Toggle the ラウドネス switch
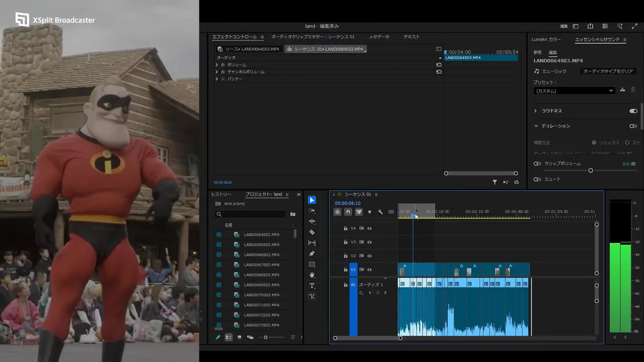644x362 pixels. pos(633,111)
